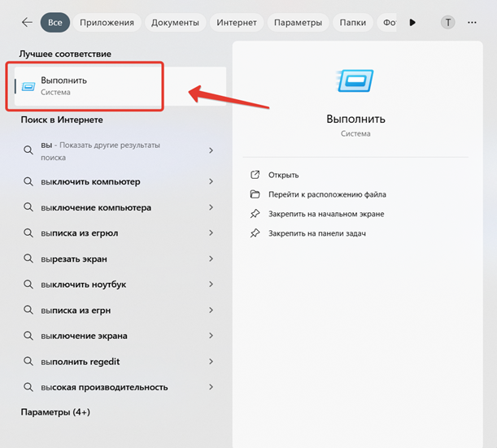This screenshot has height=448, width=497.
Task: Click the Run app icon in best match
Action: [28, 86]
